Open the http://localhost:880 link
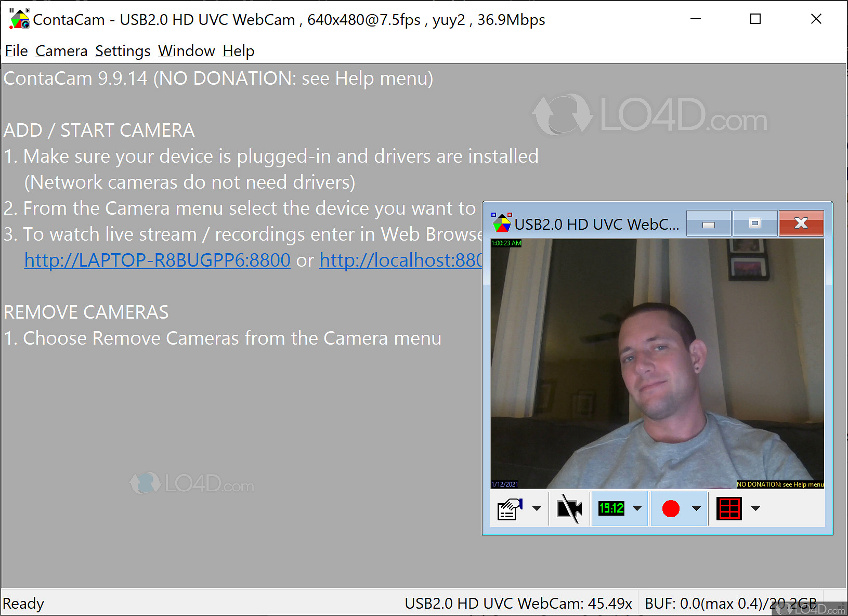 point(401,260)
